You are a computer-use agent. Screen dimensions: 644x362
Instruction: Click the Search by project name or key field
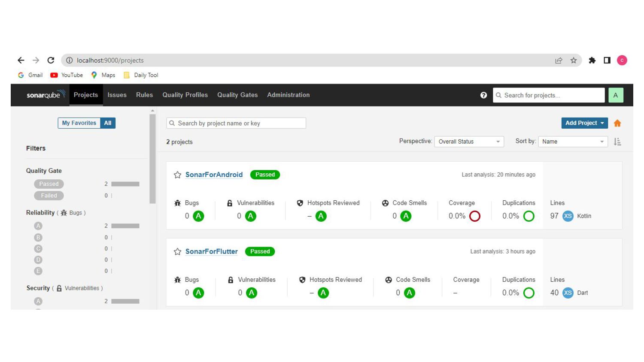(x=236, y=123)
